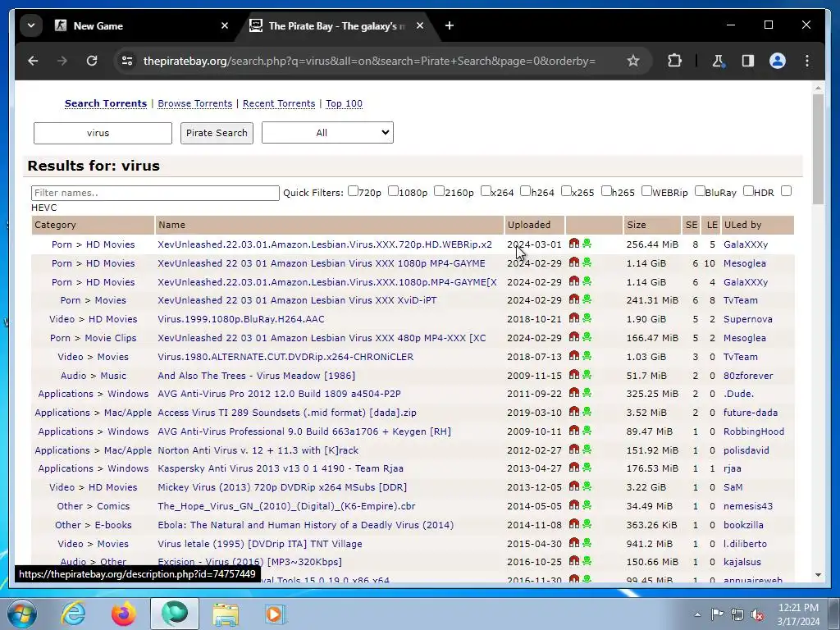
Task: Sort results by Size column header
Action: 637,225
